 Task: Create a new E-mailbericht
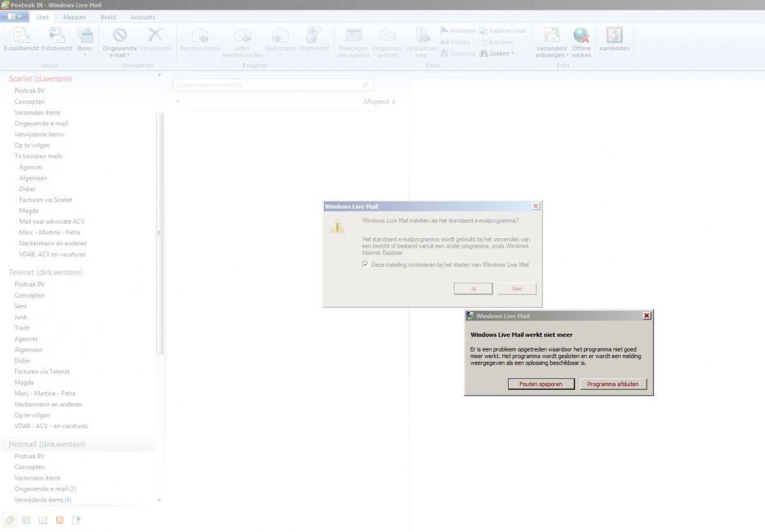point(22,40)
